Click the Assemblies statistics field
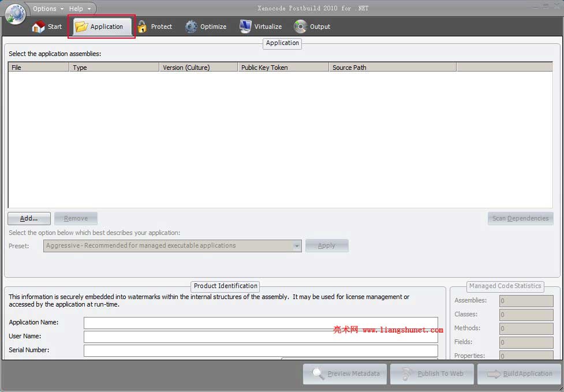This screenshot has height=392, width=564. pyautogui.click(x=526, y=301)
